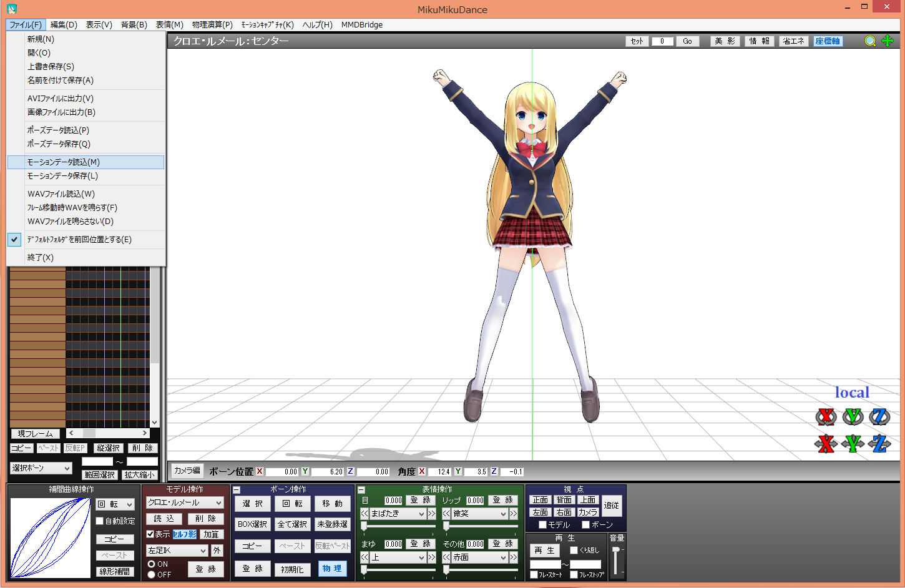Click the リップ morph slider track
This screenshot has width=905, height=588.
(480, 526)
